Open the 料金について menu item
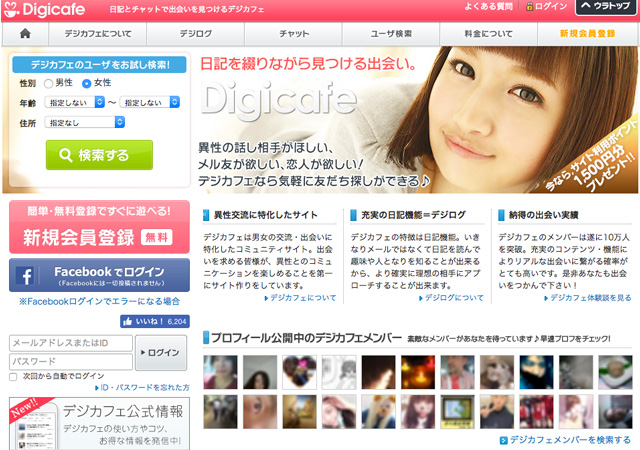 tap(489, 34)
